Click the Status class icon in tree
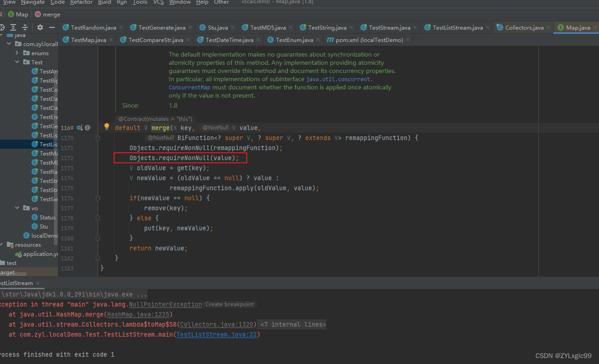The height and width of the screenshot is (364, 599). pyautogui.click(x=35, y=218)
